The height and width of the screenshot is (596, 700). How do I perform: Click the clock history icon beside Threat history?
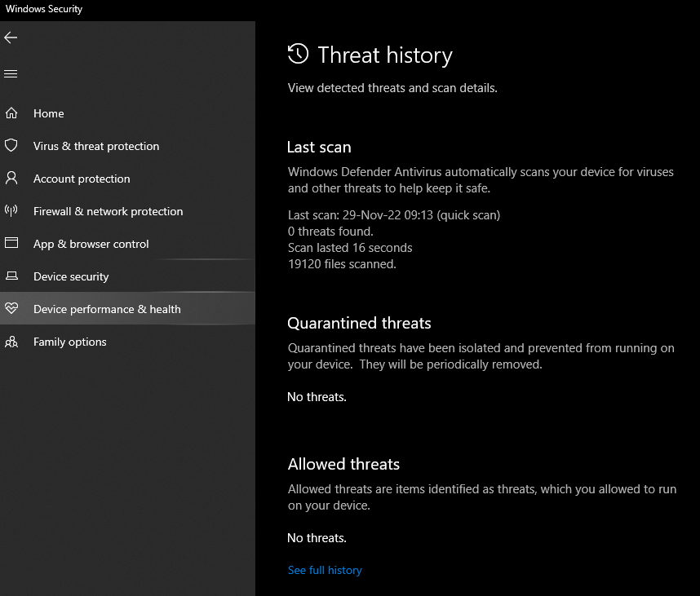298,54
